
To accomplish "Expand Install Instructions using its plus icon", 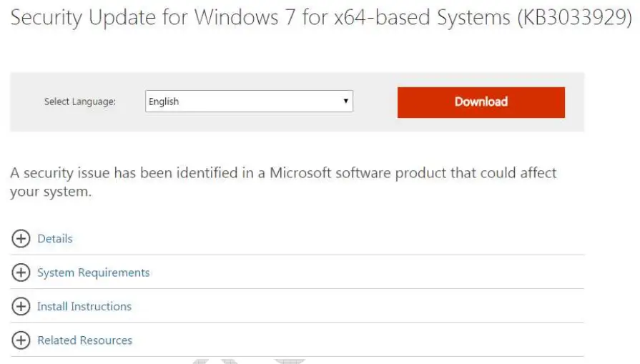I will pos(21,307).
